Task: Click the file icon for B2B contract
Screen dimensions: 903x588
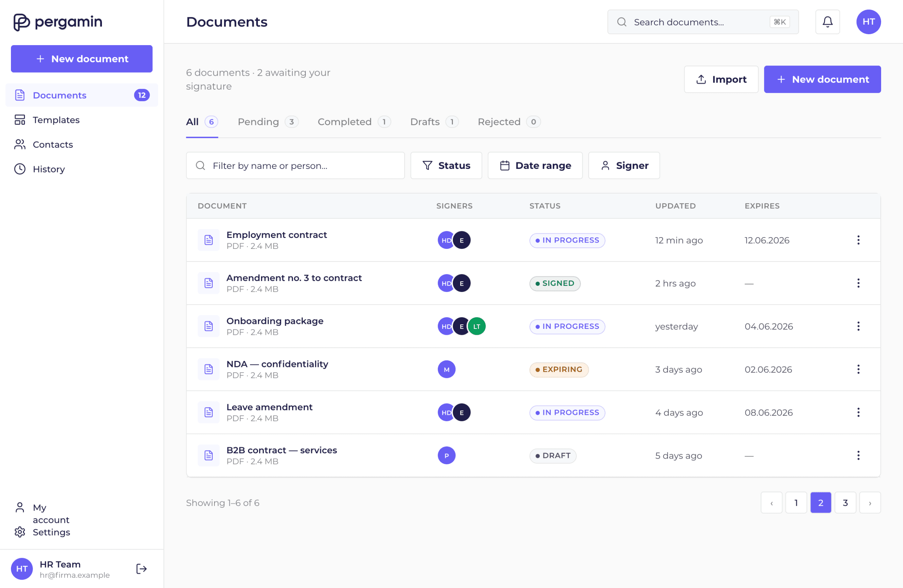Action: pos(209,455)
